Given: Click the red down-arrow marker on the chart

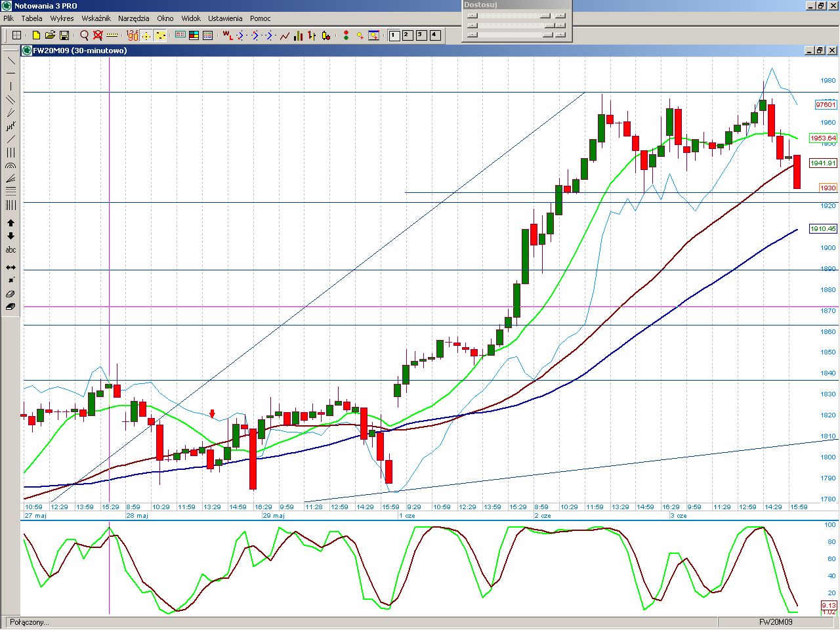Looking at the screenshot, I should click(x=212, y=413).
